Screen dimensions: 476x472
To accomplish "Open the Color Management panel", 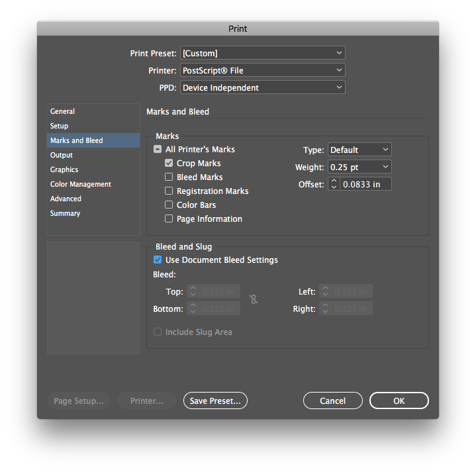I will pos(93,184).
